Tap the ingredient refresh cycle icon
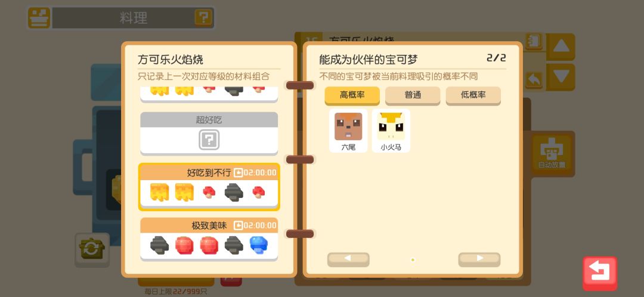Image resolution: width=644 pixels, height=297 pixels. 92,249
